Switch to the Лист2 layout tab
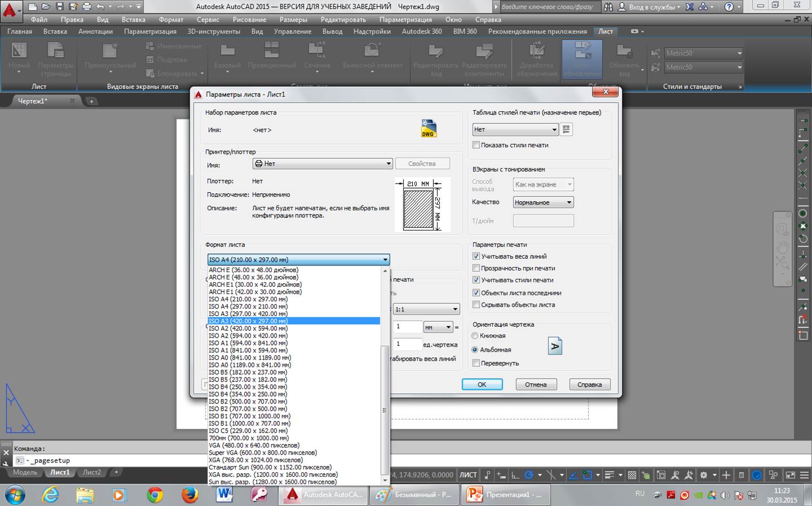The image size is (812, 506). 91,472
